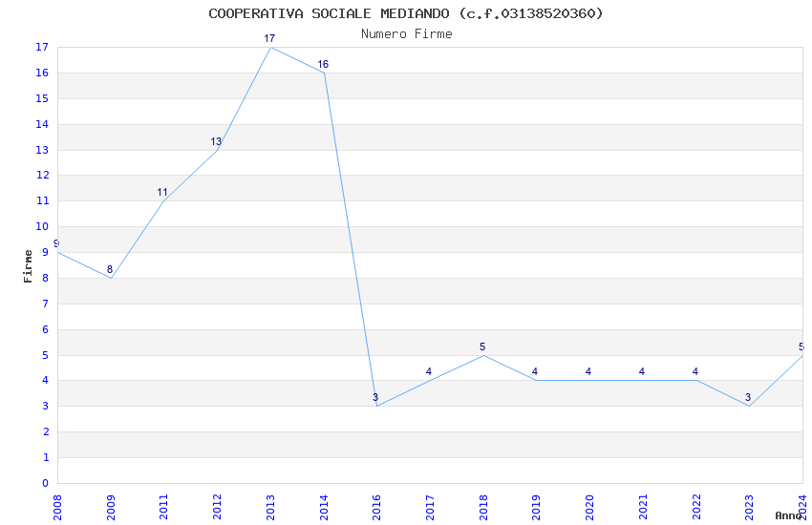Click the data label 4 for 2017

429,371
